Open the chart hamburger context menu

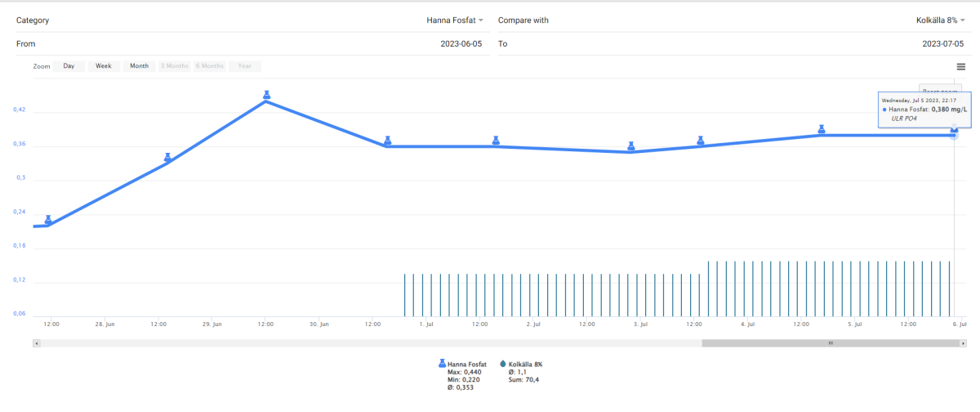pyautogui.click(x=961, y=66)
